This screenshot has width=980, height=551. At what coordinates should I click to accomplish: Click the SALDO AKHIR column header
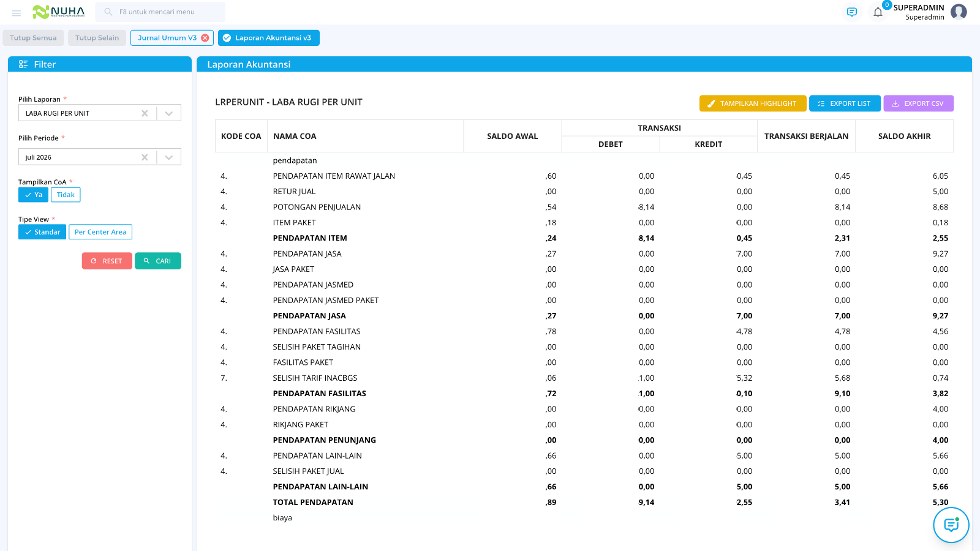tap(904, 136)
